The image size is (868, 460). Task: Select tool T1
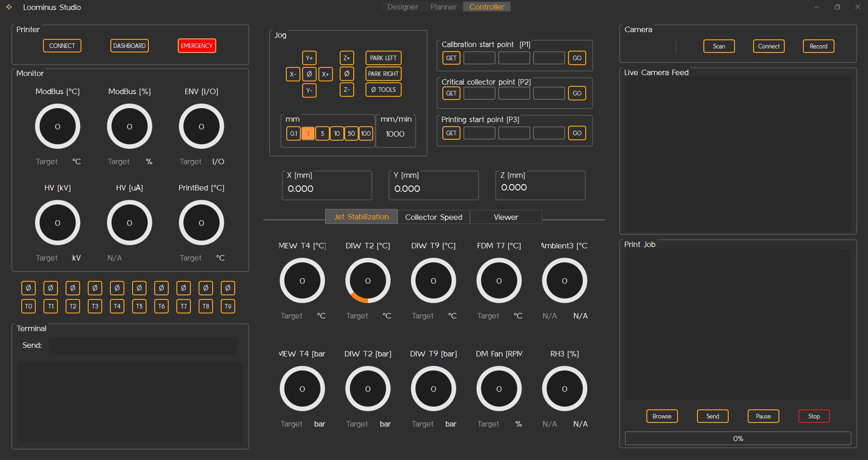[x=51, y=306]
